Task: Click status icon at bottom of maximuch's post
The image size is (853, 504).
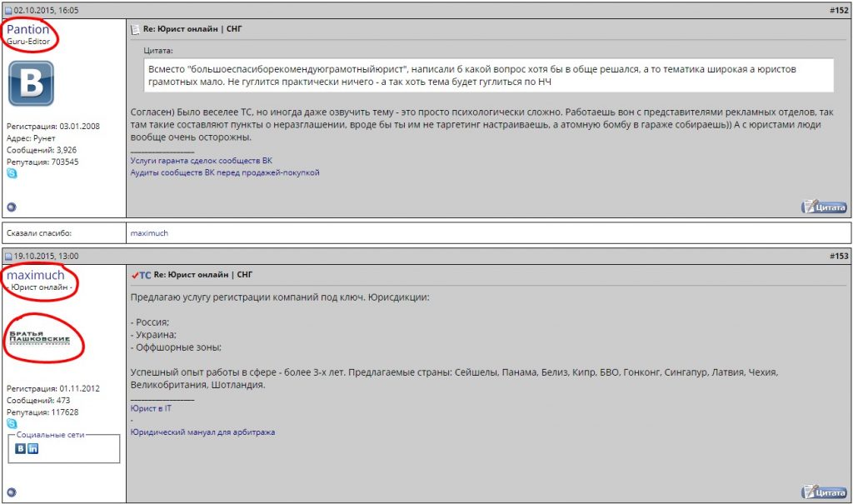Action: coord(12,492)
